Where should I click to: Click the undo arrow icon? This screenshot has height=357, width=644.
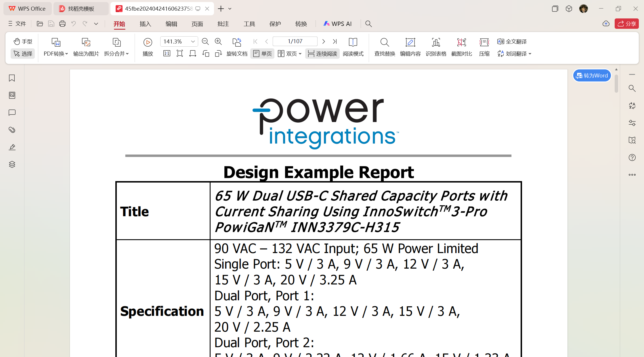coord(74,24)
